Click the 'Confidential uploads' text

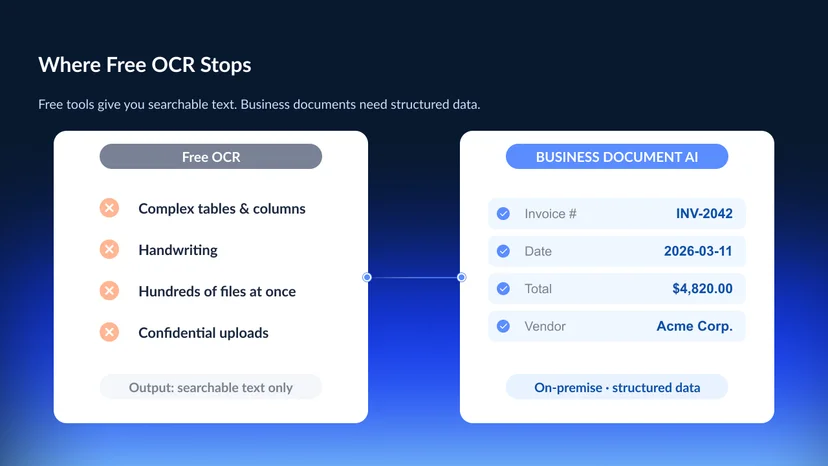tap(203, 333)
